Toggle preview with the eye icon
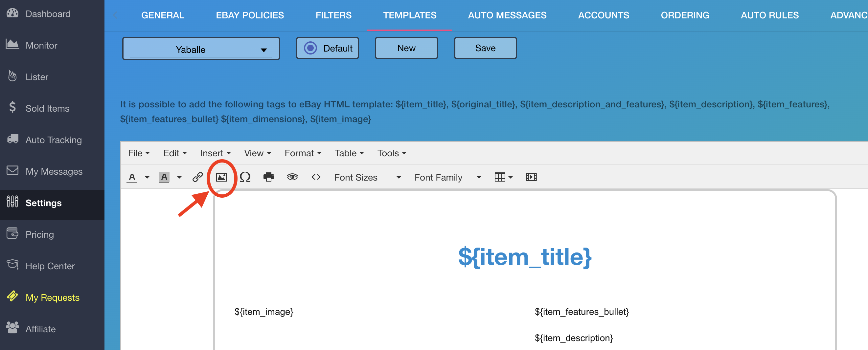Image resolution: width=868 pixels, height=350 pixels. tap(292, 177)
